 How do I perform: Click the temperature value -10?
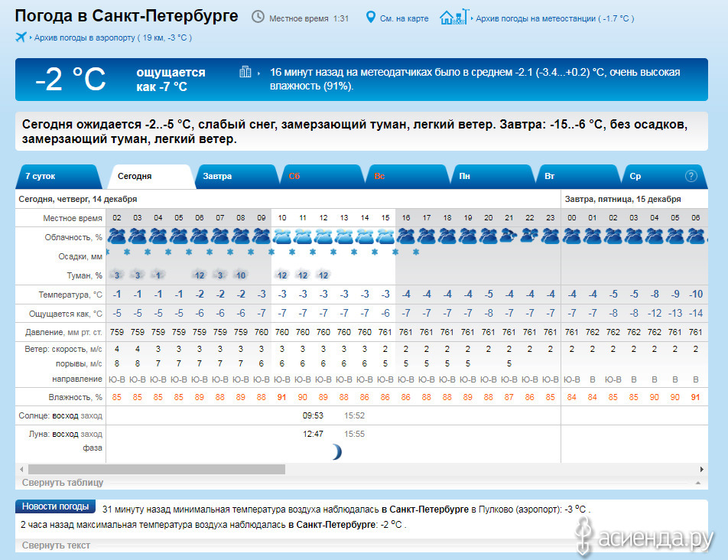[696, 294]
